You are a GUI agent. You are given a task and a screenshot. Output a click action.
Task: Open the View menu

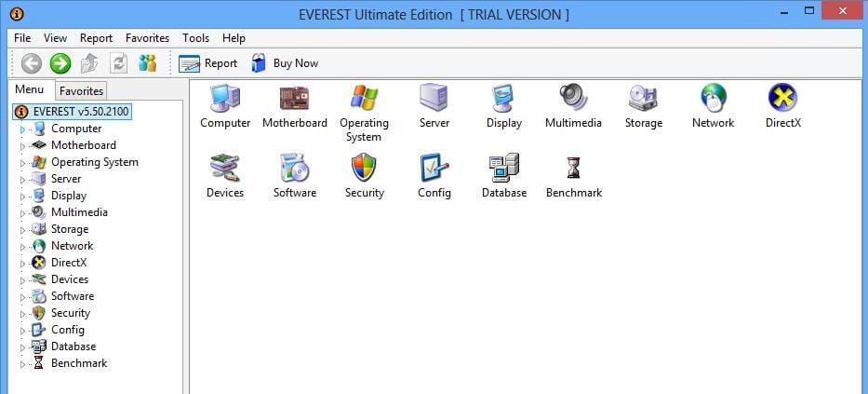click(x=56, y=38)
